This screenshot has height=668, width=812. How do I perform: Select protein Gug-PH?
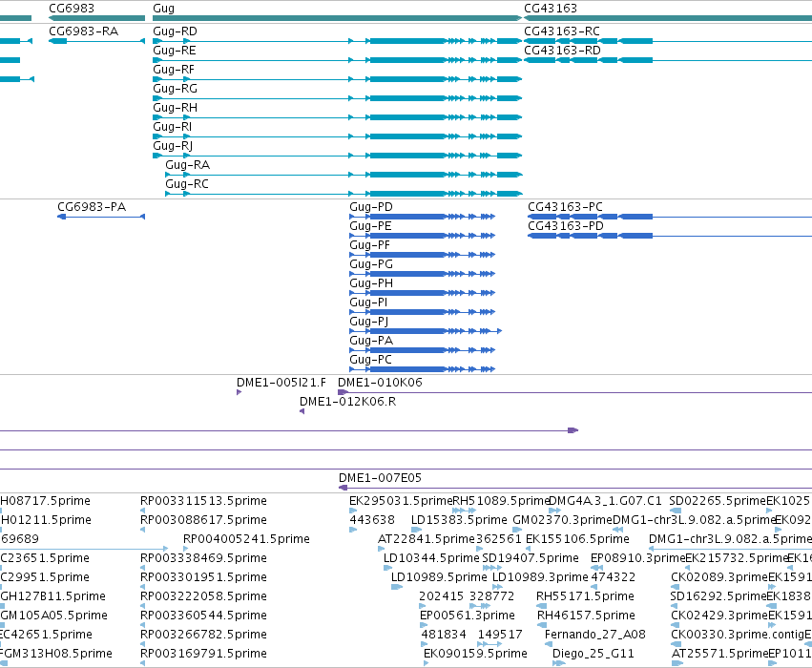pos(371,283)
